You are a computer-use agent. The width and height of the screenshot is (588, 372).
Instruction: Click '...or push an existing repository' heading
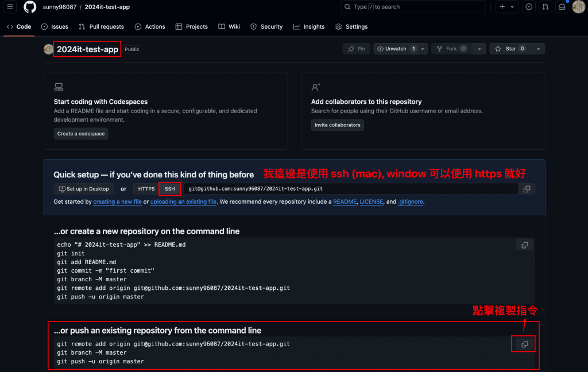[x=157, y=330]
